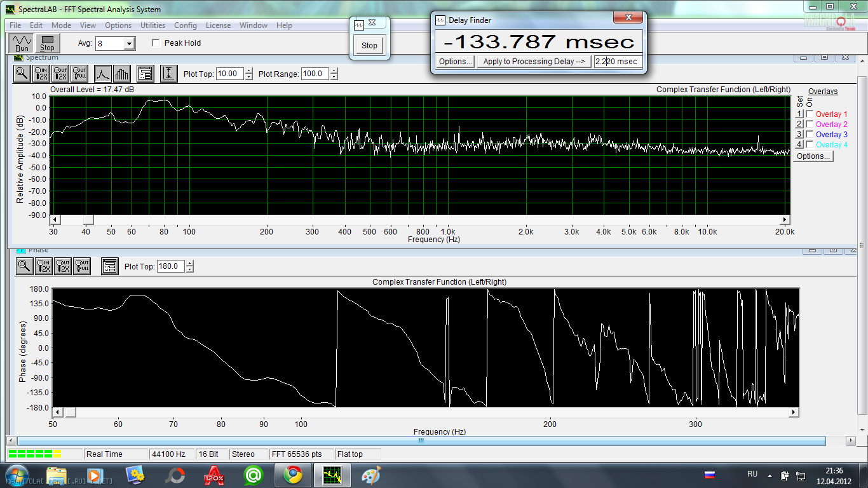Zoom out full on the Phase plot
Image resolution: width=868 pixels, height=488 pixels.
82,266
